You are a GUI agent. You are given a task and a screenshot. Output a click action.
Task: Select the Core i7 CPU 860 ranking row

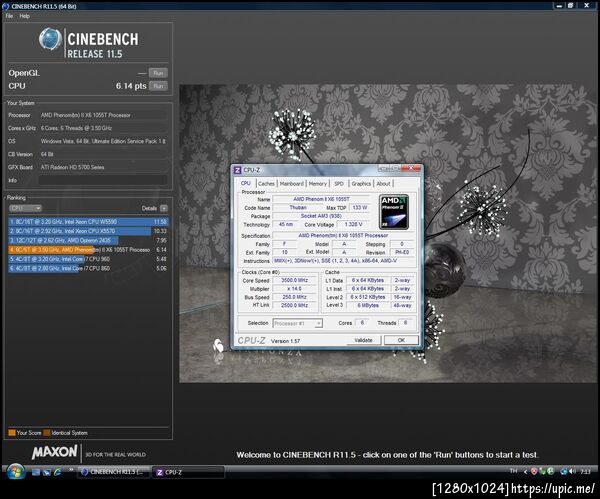pos(88,269)
